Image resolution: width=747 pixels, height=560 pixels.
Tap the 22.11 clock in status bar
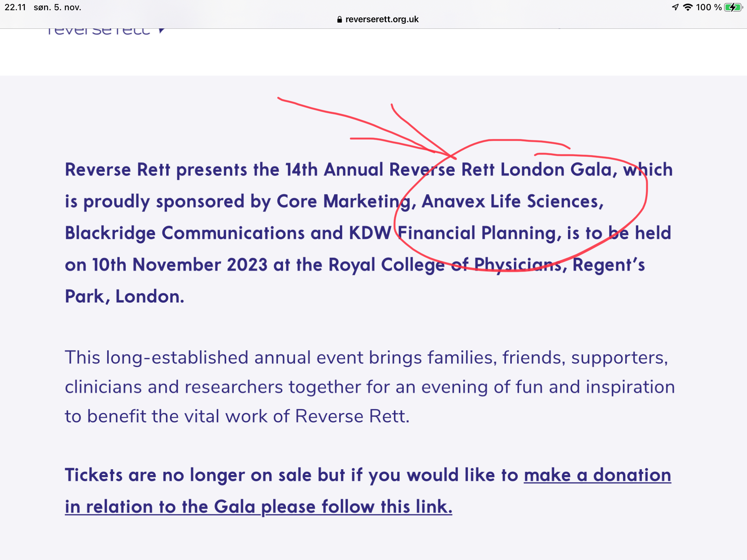15,7
